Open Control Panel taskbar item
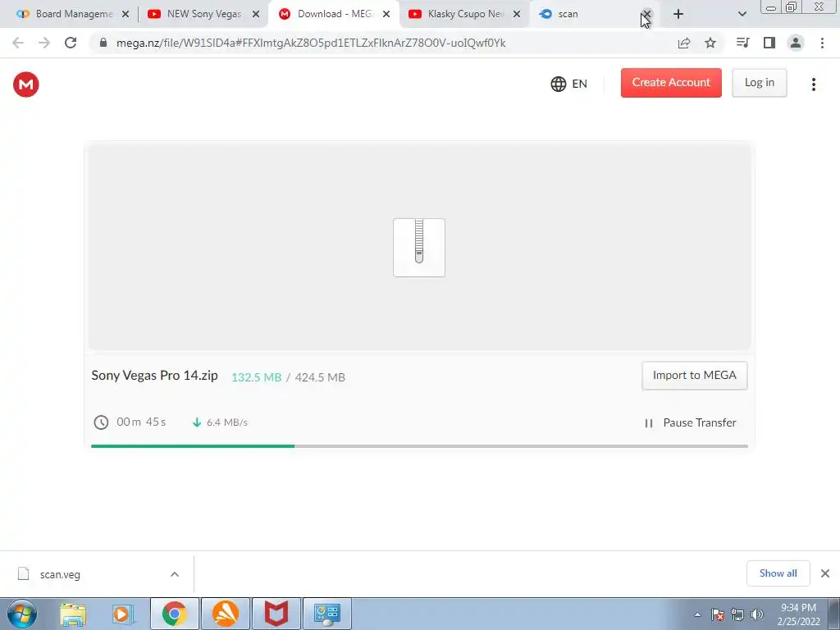This screenshot has height=630, width=840. tap(327, 614)
